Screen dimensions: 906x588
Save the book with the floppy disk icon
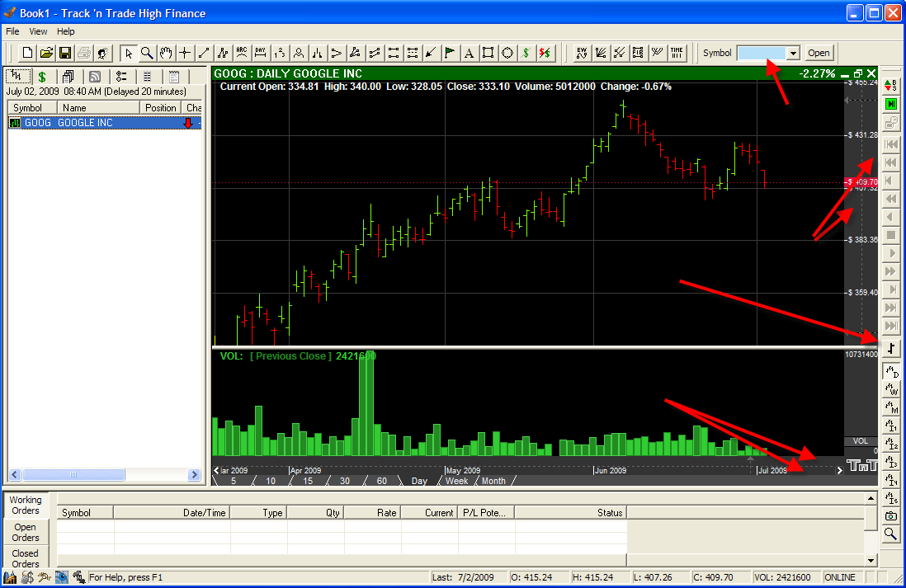[x=65, y=53]
